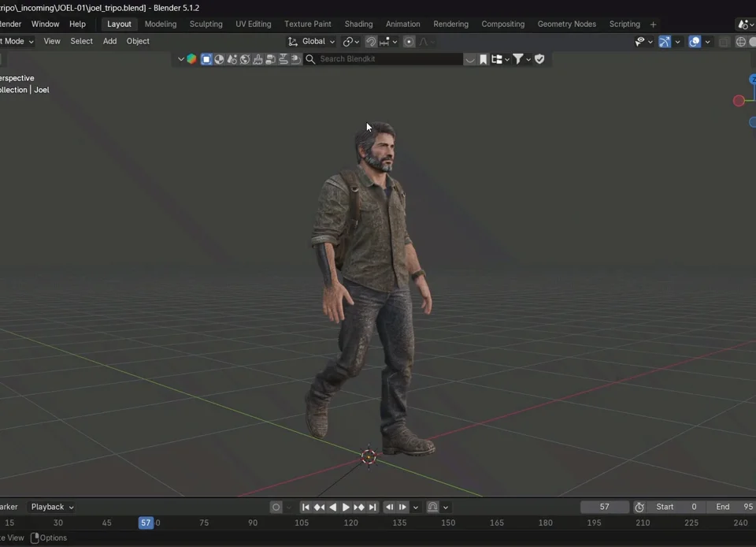This screenshot has width=756, height=547.
Task: Play the animation forward
Action: pyautogui.click(x=345, y=507)
